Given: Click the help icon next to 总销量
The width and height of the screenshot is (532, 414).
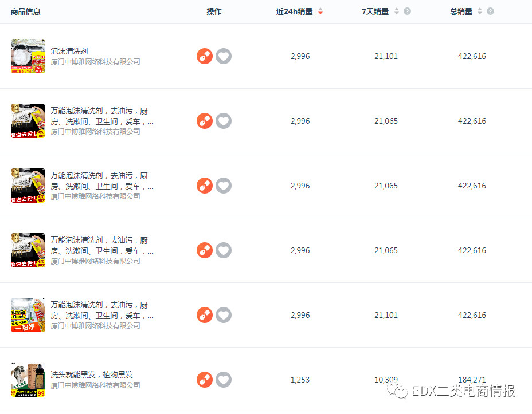Looking at the screenshot, I should point(490,11).
